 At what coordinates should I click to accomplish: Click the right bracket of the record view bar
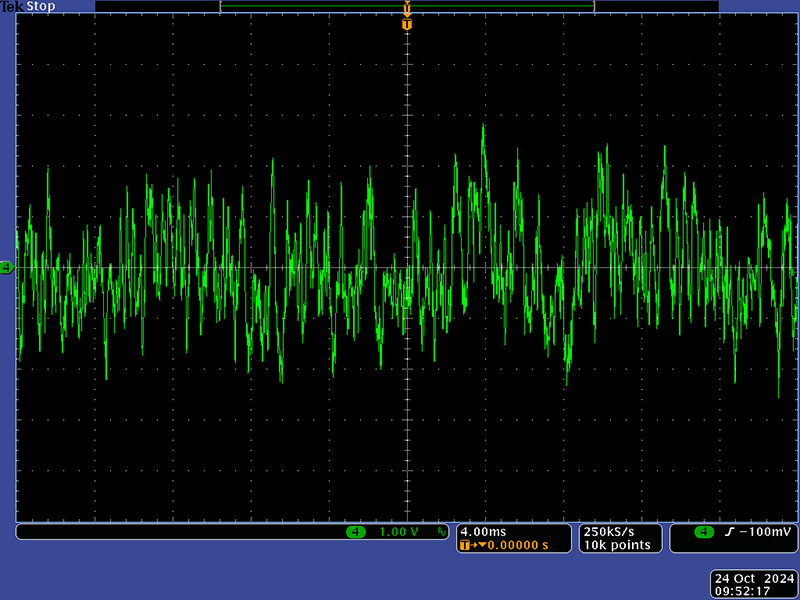[x=593, y=6]
